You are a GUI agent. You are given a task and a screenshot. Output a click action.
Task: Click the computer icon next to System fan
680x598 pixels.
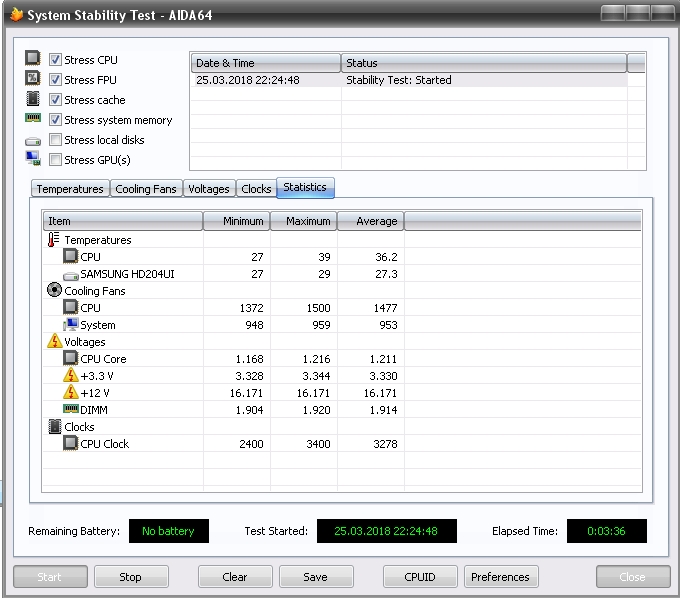coord(71,324)
